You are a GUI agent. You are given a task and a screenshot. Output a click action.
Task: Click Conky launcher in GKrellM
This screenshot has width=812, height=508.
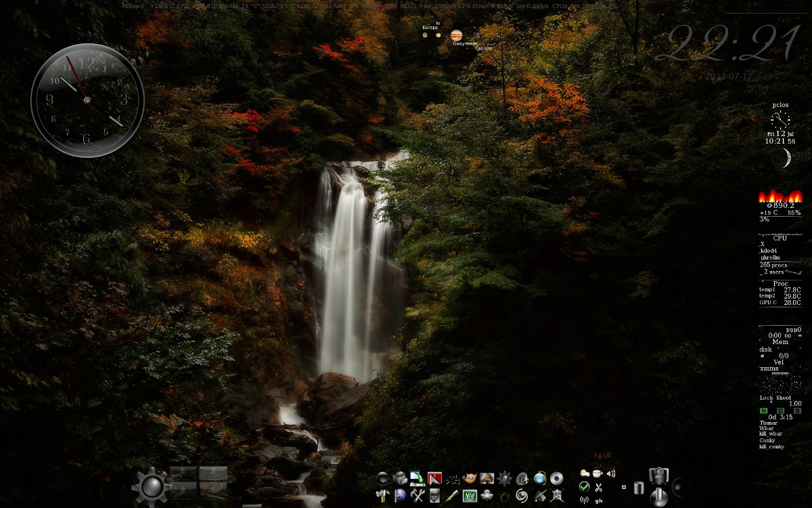(x=767, y=440)
